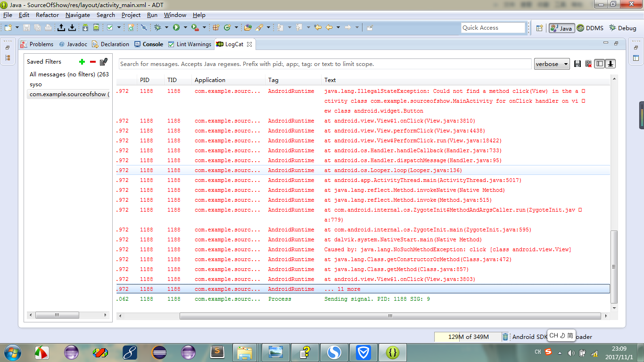Open the Android Virtual Device Manager icon

(x=96, y=28)
